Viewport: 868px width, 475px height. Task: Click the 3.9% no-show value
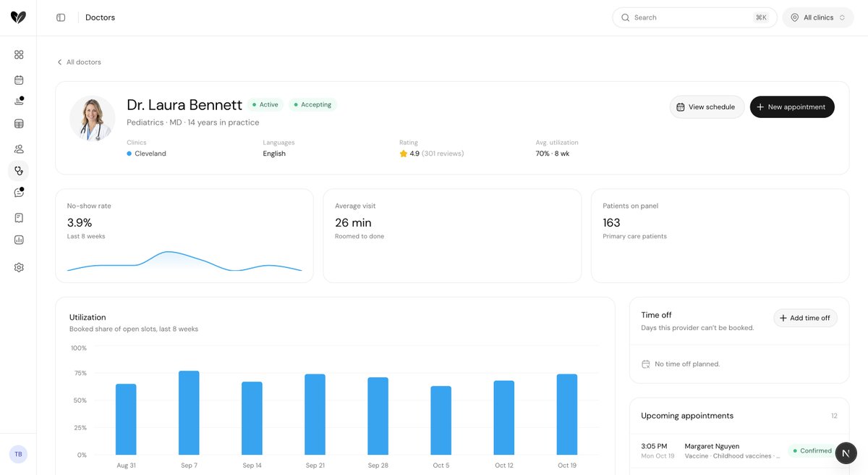coord(80,223)
